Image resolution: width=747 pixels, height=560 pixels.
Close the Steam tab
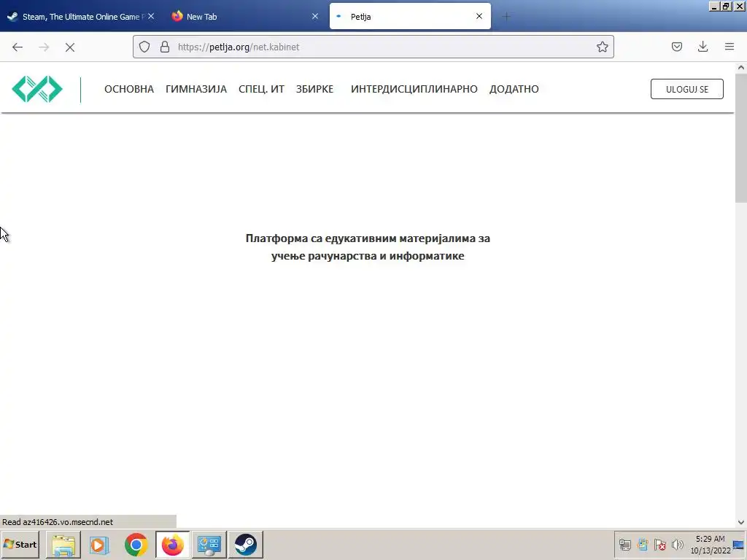[x=151, y=16]
